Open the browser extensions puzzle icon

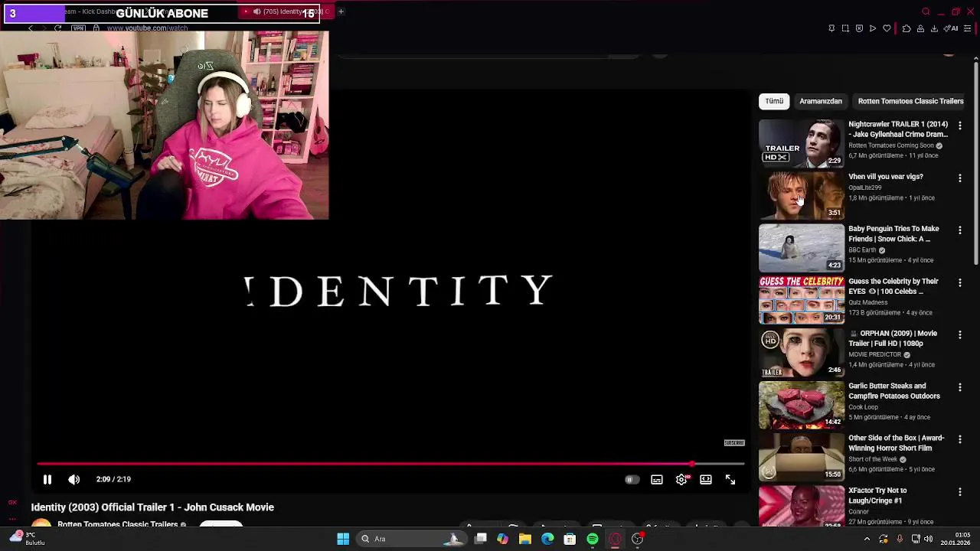click(x=906, y=28)
